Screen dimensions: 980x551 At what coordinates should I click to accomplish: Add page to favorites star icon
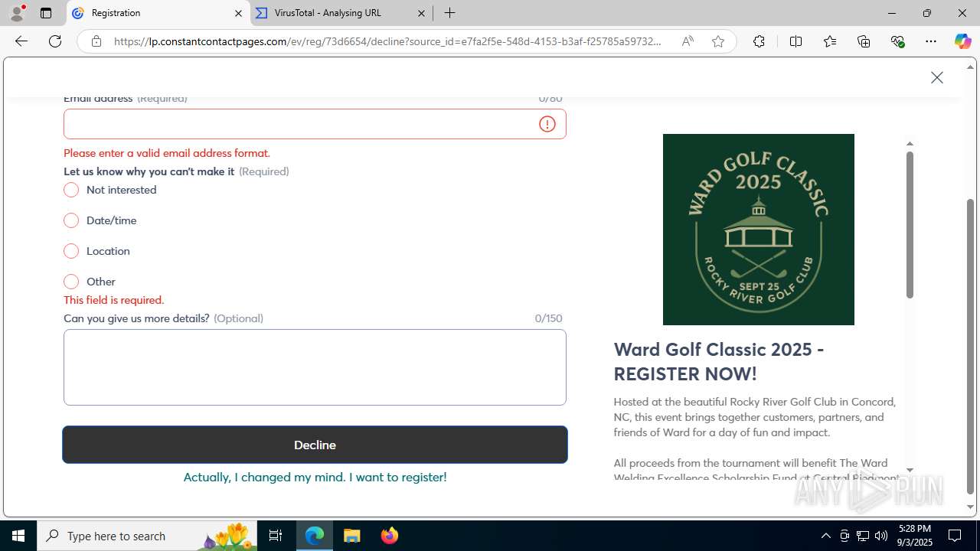click(718, 41)
